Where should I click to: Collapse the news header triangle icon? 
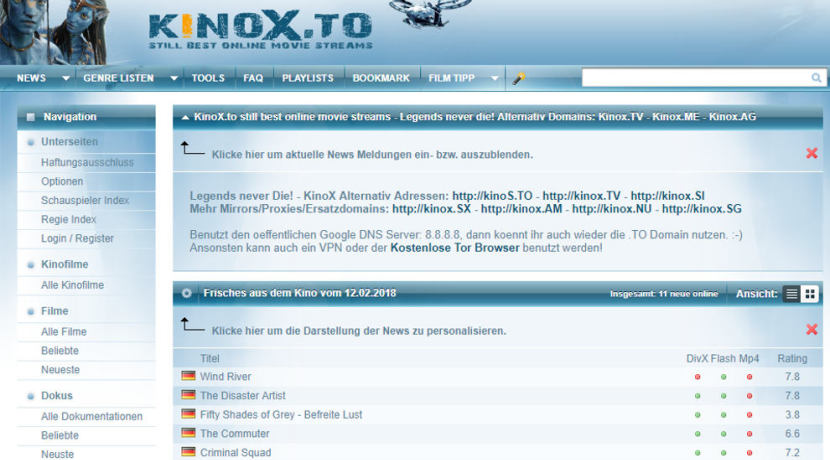(x=185, y=118)
